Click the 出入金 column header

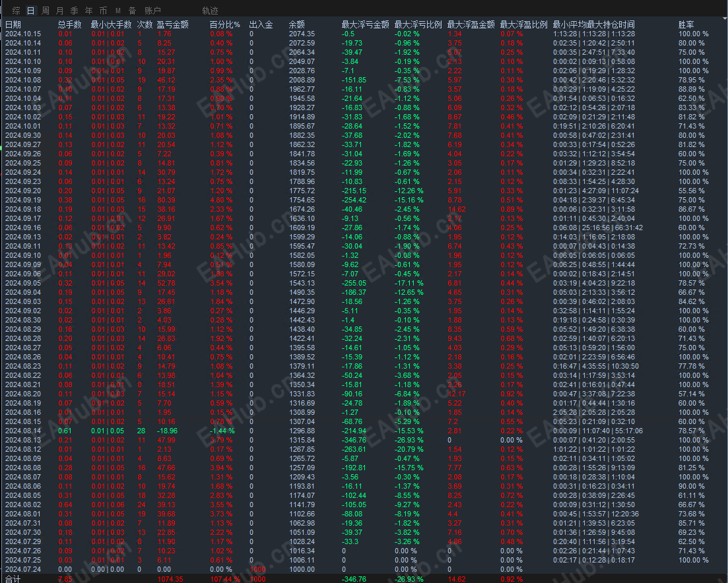coord(261,24)
